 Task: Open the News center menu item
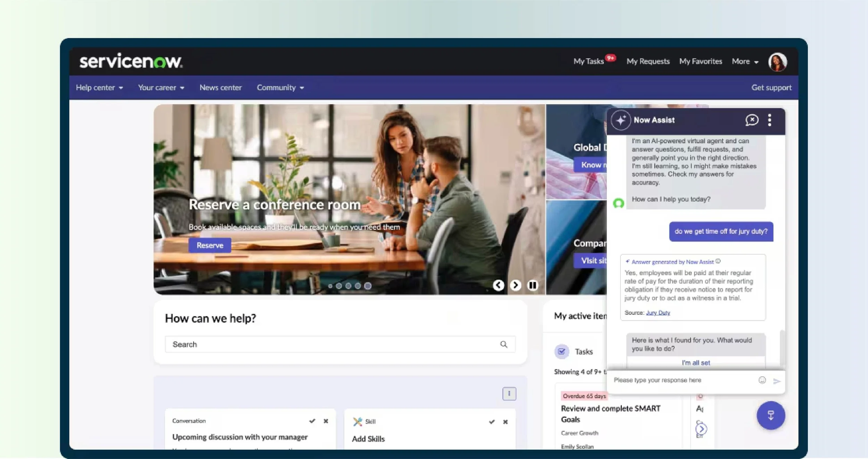click(x=220, y=88)
